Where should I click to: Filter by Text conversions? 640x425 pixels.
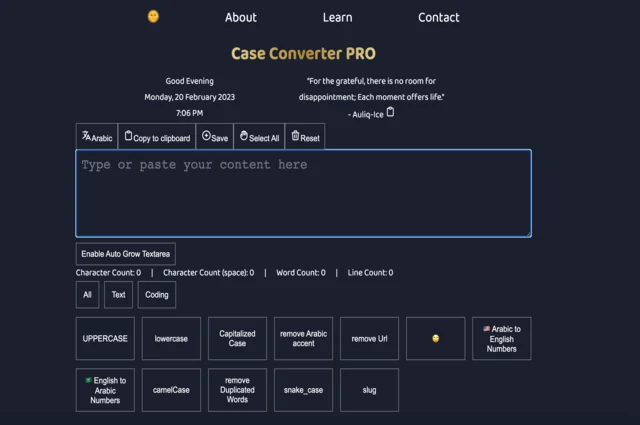click(x=118, y=295)
